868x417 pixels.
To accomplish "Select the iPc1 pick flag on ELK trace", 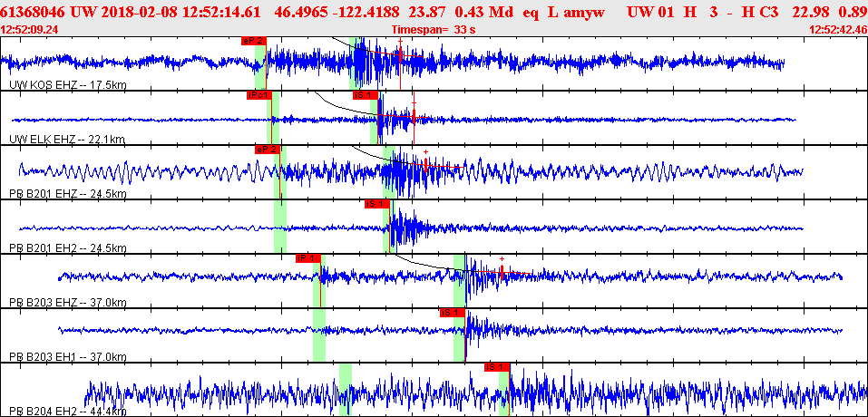I will click(259, 95).
